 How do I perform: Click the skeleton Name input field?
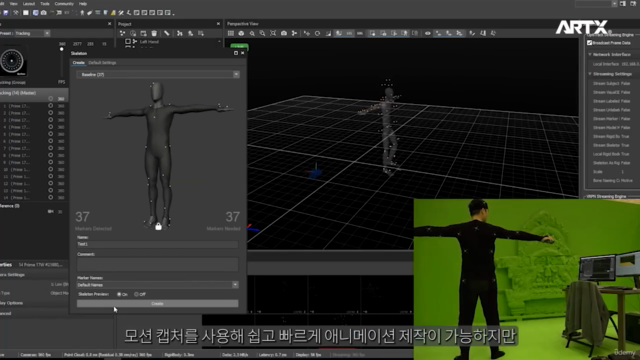coord(158,244)
